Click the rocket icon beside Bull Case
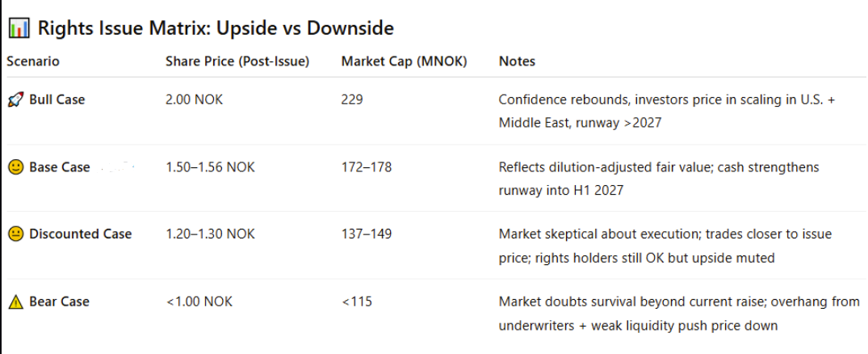Image resolution: width=868 pixels, height=354 pixels. (16, 100)
